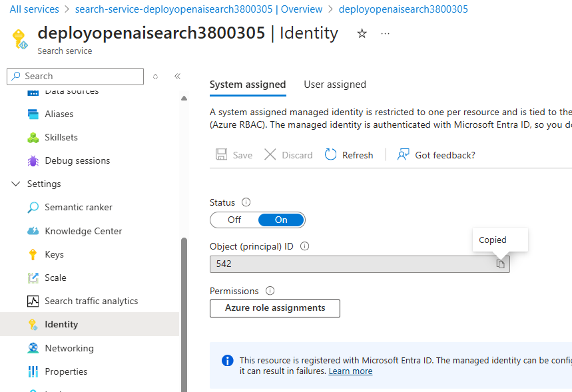Click the Permissions info icon

click(x=270, y=291)
